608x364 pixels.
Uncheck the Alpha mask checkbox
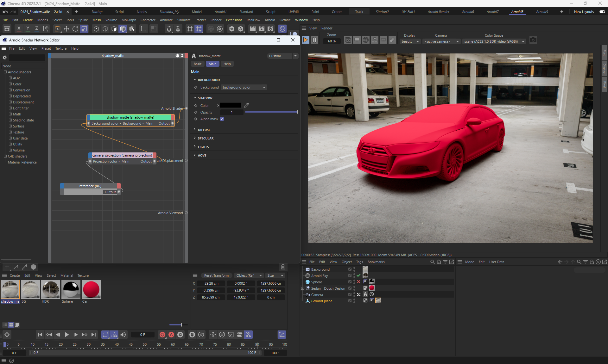tap(222, 119)
